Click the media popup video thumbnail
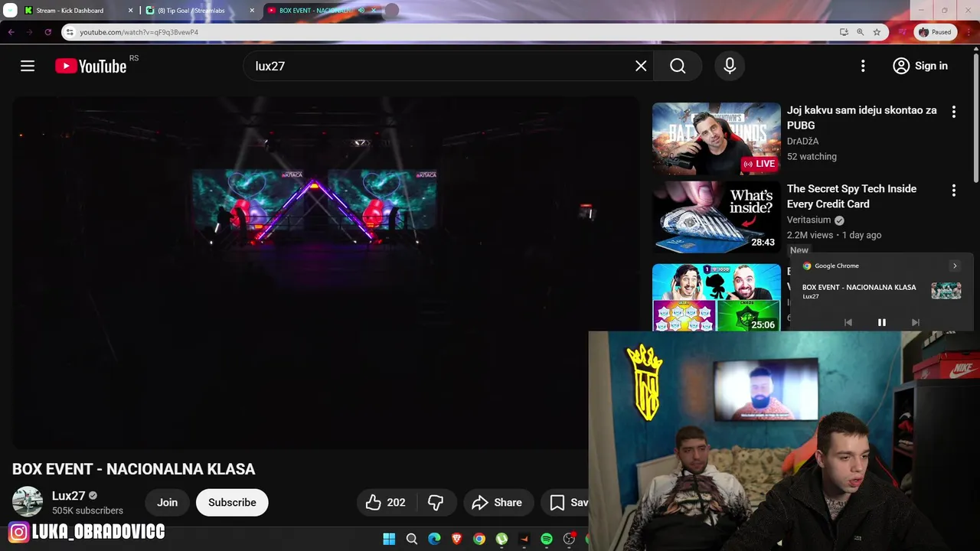Image resolution: width=980 pixels, height=551 pixels. click(946, 291)
